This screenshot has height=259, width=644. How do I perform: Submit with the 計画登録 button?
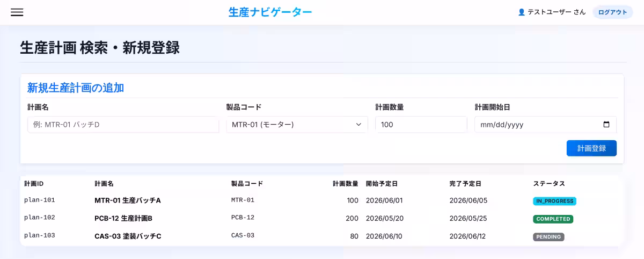click(591, 148)
